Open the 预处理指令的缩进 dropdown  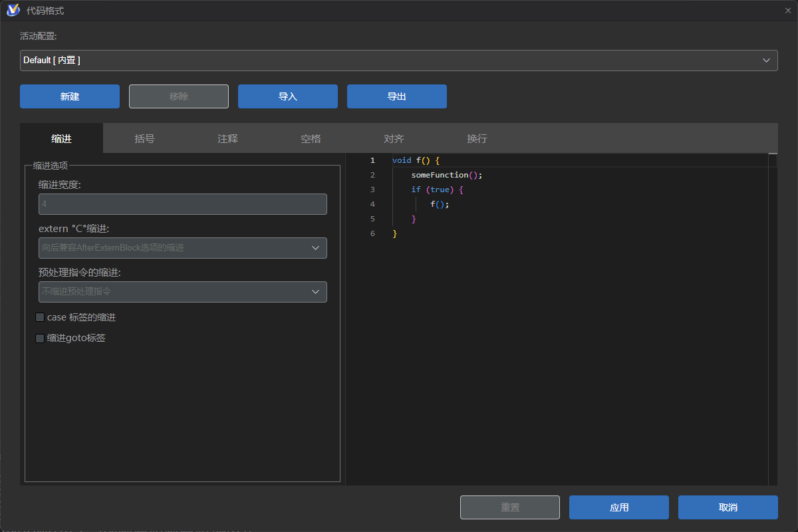[183, 292]
